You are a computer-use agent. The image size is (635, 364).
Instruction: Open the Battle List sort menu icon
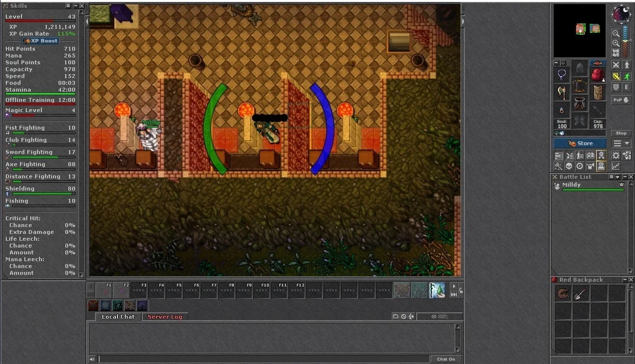click(612, 177)
